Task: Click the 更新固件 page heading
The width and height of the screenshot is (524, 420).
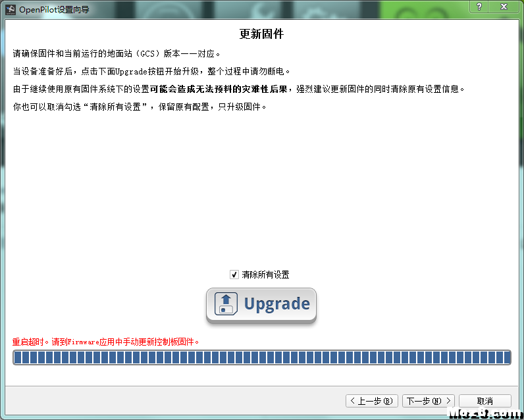Action: point(261,34)
